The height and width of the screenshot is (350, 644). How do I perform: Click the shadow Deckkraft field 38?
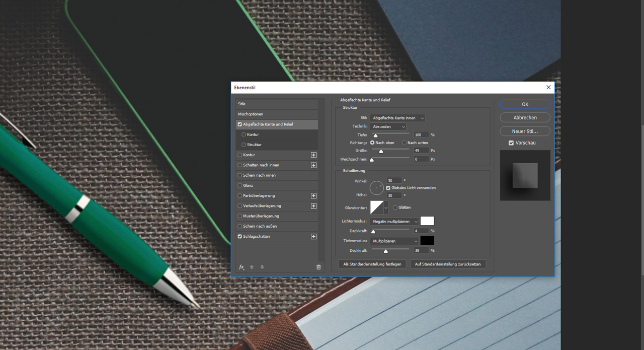[421, 250]
